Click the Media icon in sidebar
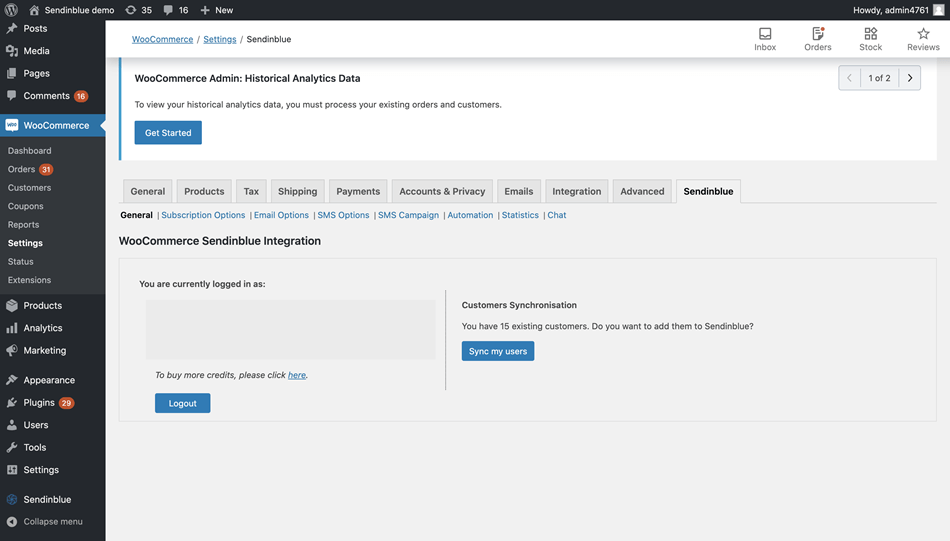The image size is (950, 541). coord(12,51)
